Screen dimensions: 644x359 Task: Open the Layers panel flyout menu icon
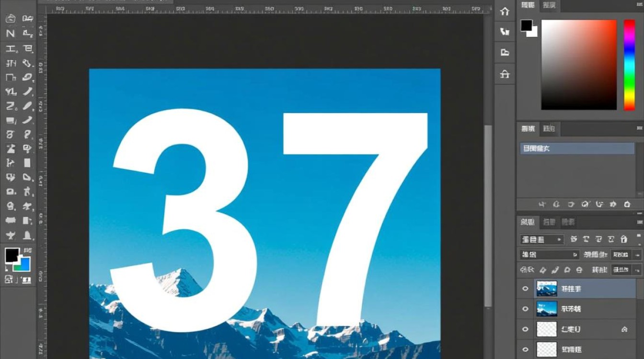640,222
